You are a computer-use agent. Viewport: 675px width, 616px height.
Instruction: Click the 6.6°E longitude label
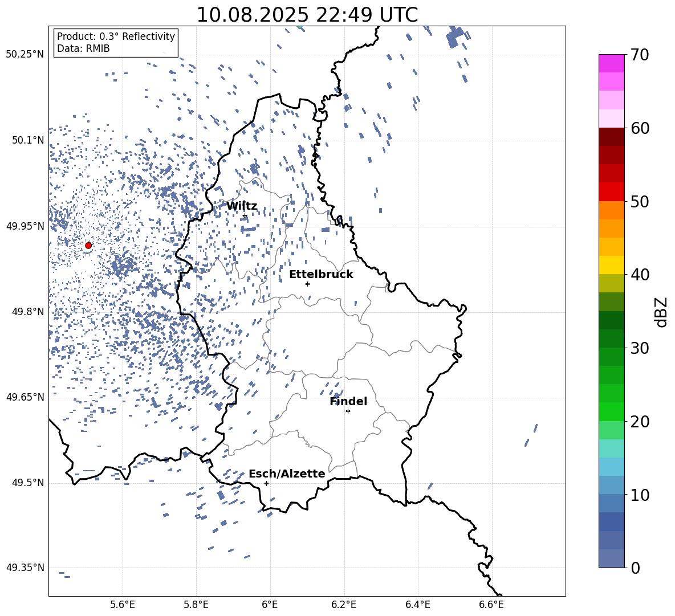(491, 605)
